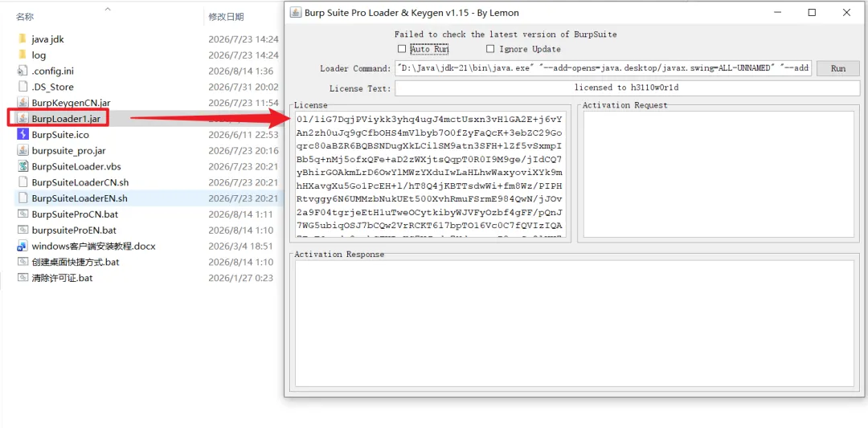
Task: Select 清除许可证.bat file name
Action: [x=62, y=278]
